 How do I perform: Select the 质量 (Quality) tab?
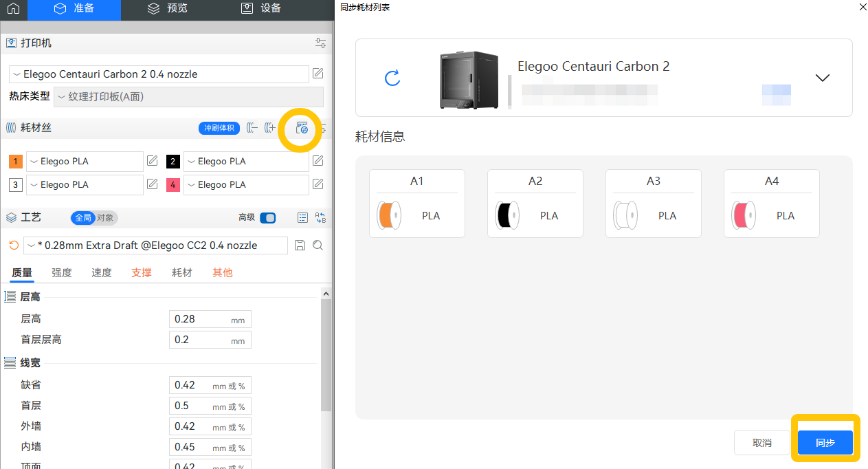point(22,273)
